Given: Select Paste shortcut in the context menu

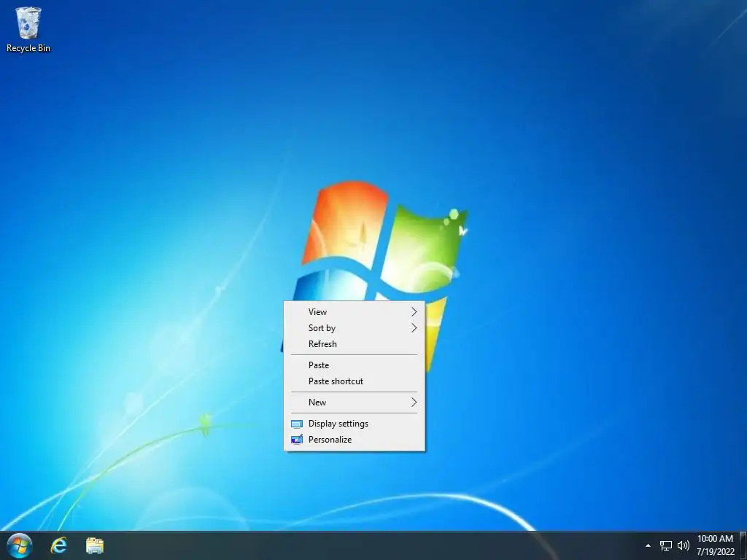Looking at the screenshot, I should pyautogui.click(x=354, y=381).
